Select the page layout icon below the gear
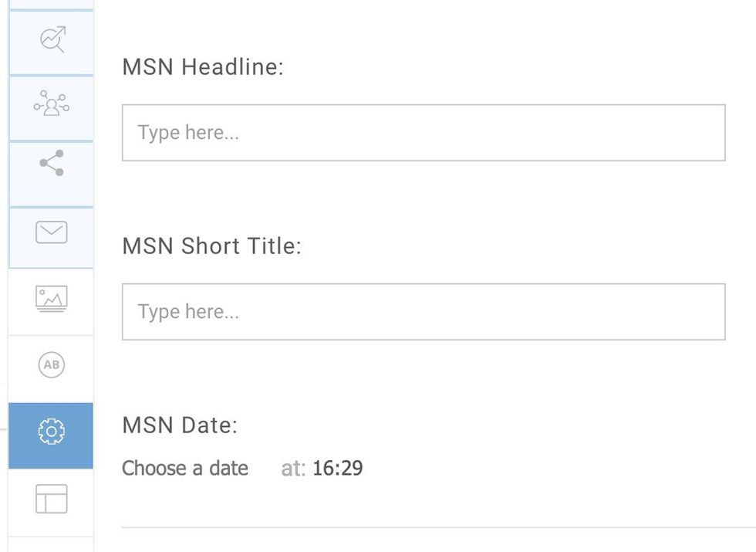The image size is (756, 552). pyautogui.click(x=51, y=502)
